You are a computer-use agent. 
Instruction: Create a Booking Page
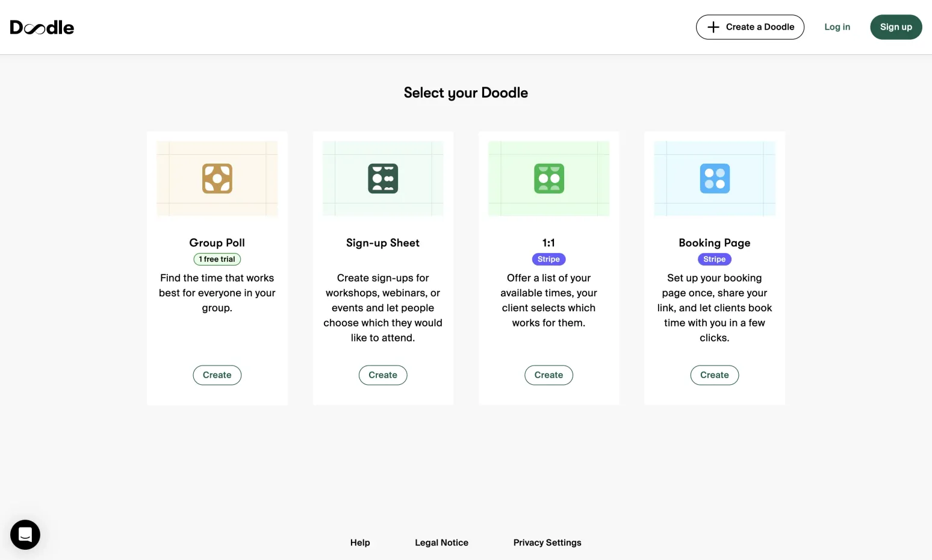click(715, 375)
